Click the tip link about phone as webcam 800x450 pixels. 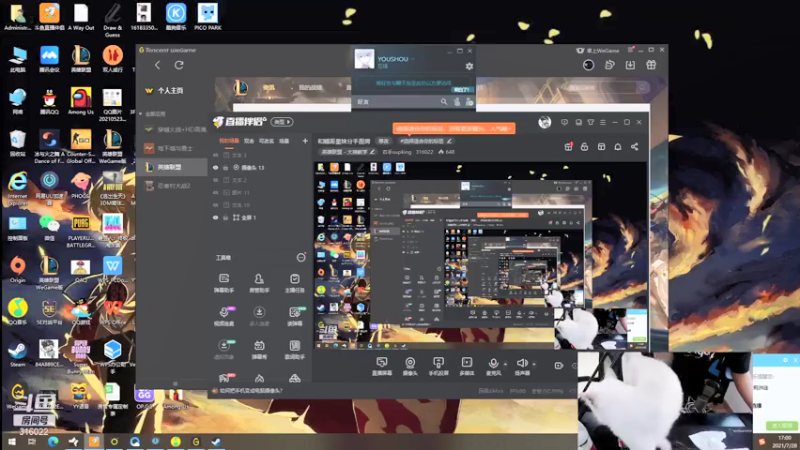click(250, 391)
